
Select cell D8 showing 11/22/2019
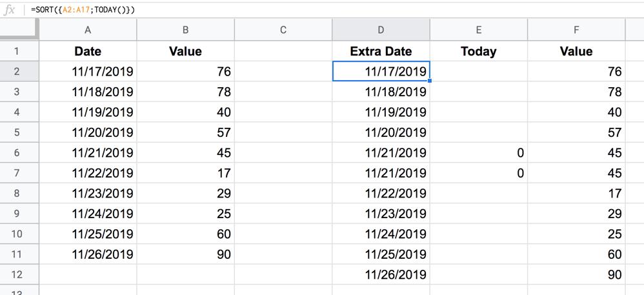pyautogui.click(x=381, y=194)
